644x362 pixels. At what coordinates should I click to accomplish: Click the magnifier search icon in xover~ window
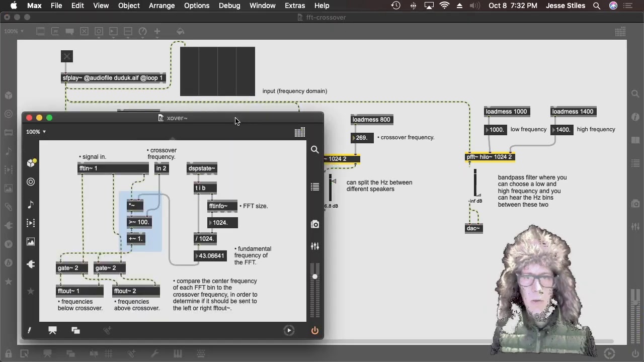[x=315, y=149]
